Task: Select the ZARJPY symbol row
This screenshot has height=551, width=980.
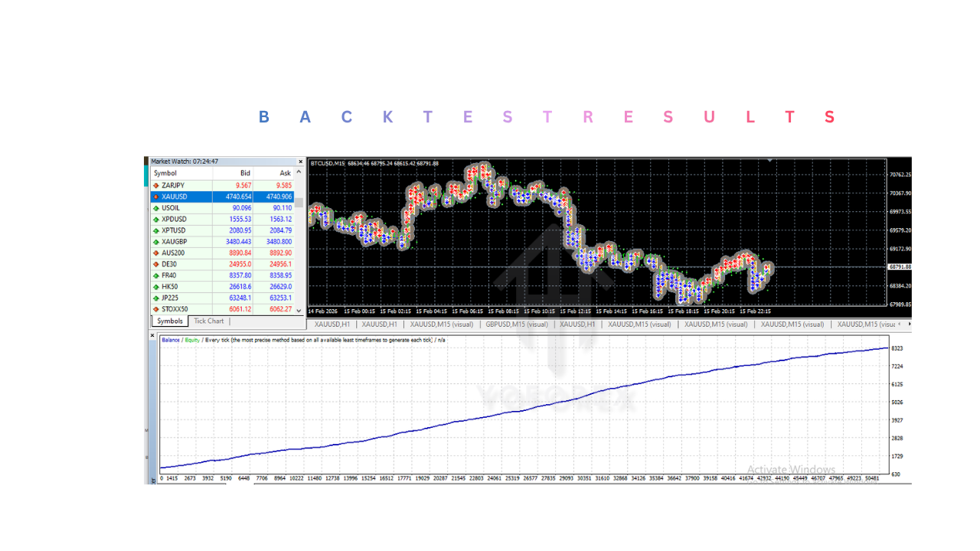Action: [222, 185]
